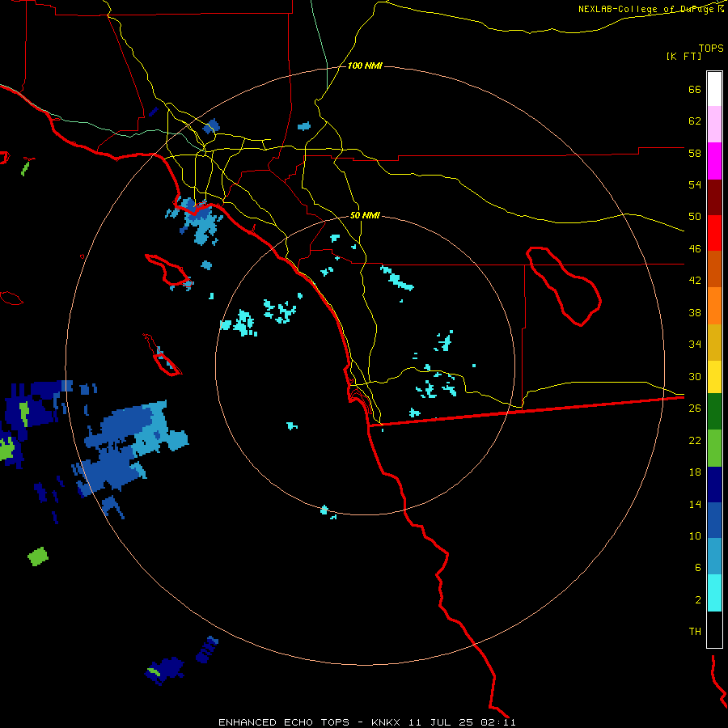Click the "TH" threshold legend label
This screenshot has width=728, height=728.
tap(695, 632)
